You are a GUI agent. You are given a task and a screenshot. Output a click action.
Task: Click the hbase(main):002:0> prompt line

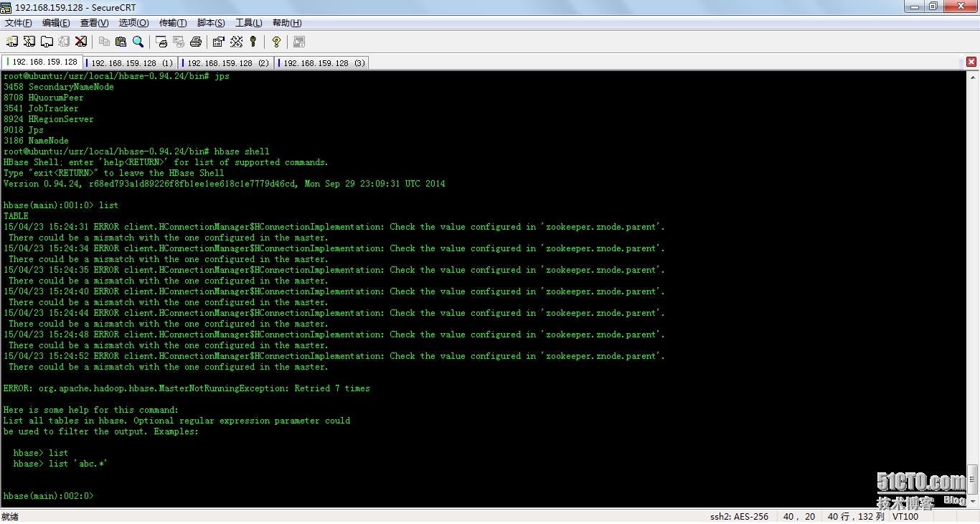click(x=49, y=496)
